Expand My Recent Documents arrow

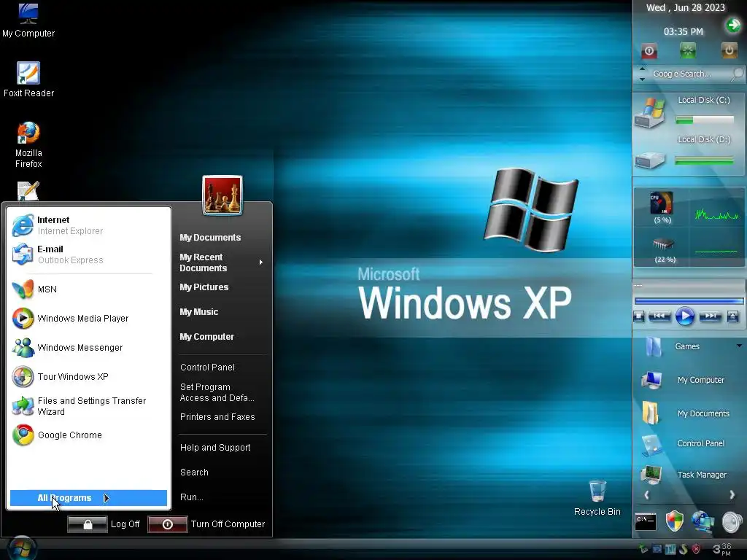261,262
